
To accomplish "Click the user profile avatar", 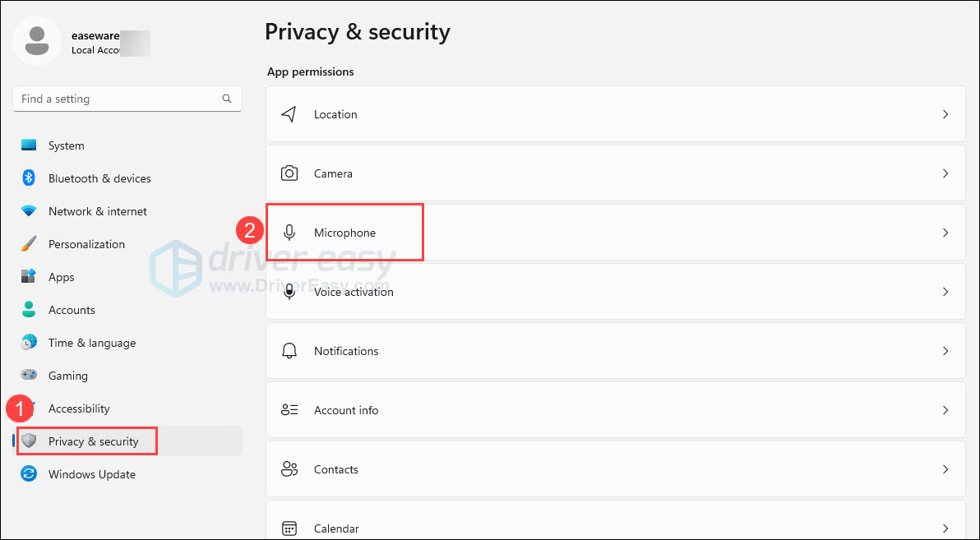I will coord(37,41).
